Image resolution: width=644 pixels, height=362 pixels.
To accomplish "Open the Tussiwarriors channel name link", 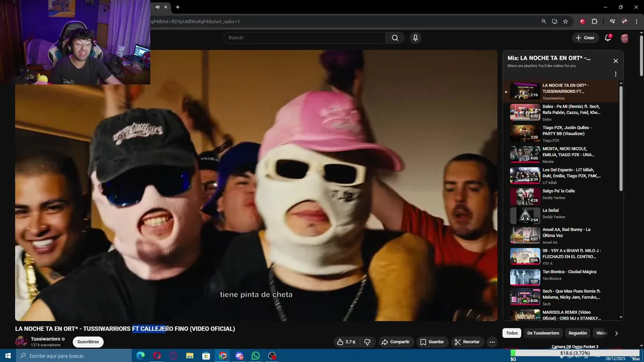I will click(45, 339).
